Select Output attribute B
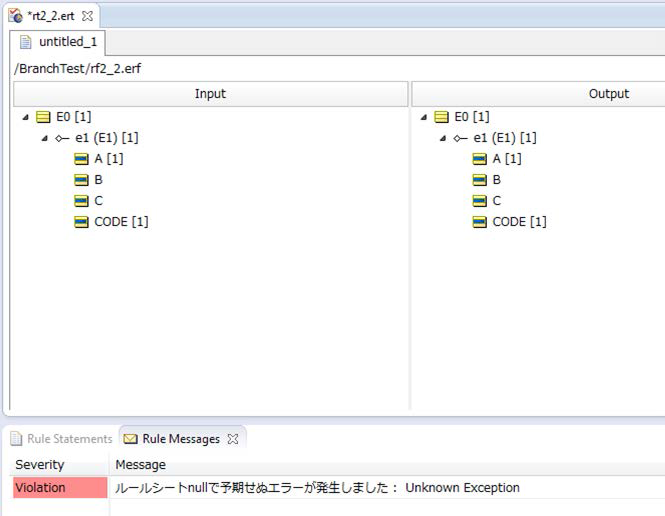The image size is (665, 516). pyautogui.click(x=497, y=180)
